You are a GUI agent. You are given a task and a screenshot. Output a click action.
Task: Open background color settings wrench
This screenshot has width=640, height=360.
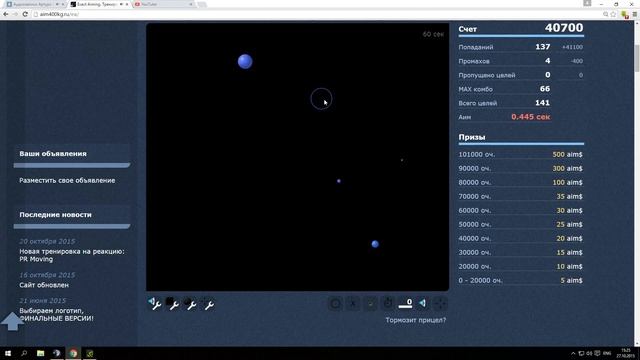tap(172, 303)
